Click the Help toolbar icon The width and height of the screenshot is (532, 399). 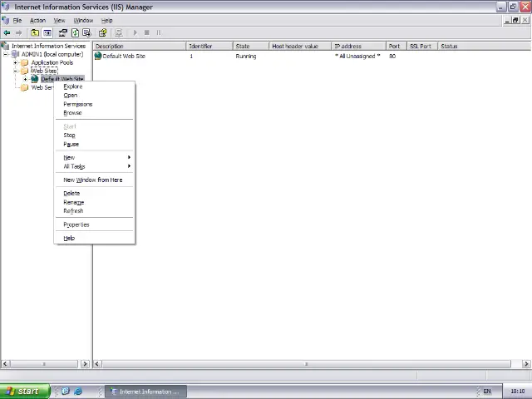coord(103,33)
